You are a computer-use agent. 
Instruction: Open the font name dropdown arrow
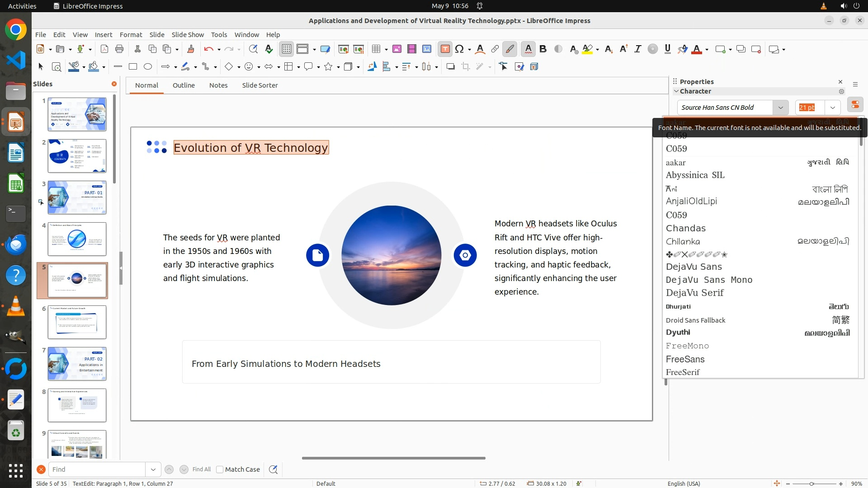[x=780, y=108]
